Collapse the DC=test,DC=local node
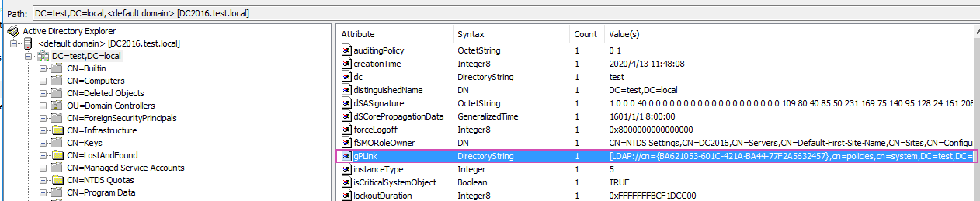The image size is (980, 201). coord(28,56)
